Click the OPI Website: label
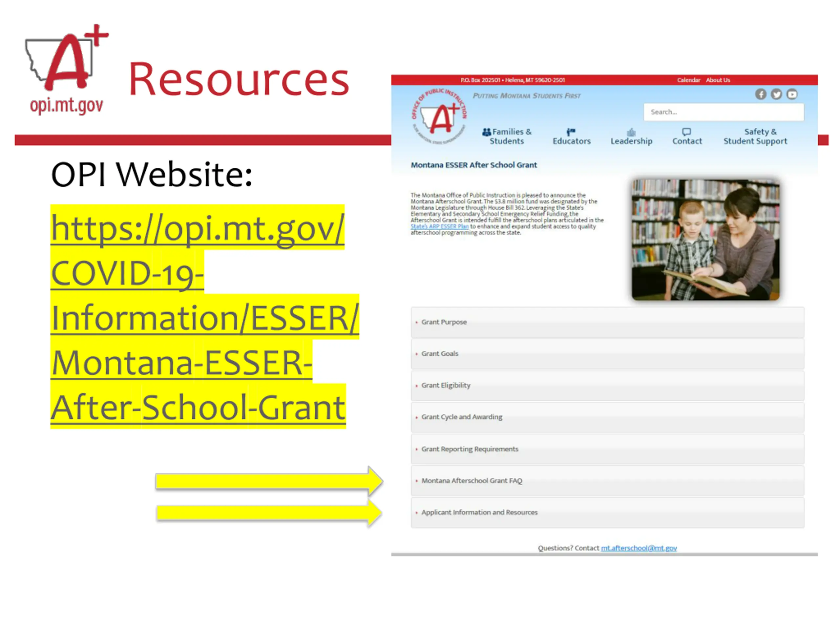840x630 pixels. [x=152, y=174]
